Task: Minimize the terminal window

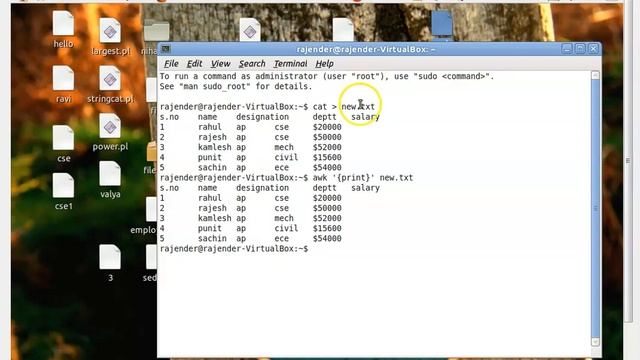Action: click(567, 49)
